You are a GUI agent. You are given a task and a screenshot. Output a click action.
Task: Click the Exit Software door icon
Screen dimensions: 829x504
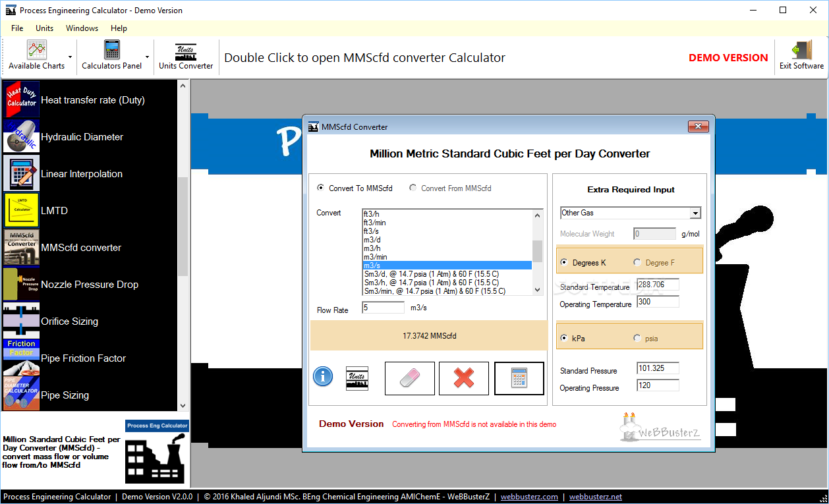click(x=801, y=51)
